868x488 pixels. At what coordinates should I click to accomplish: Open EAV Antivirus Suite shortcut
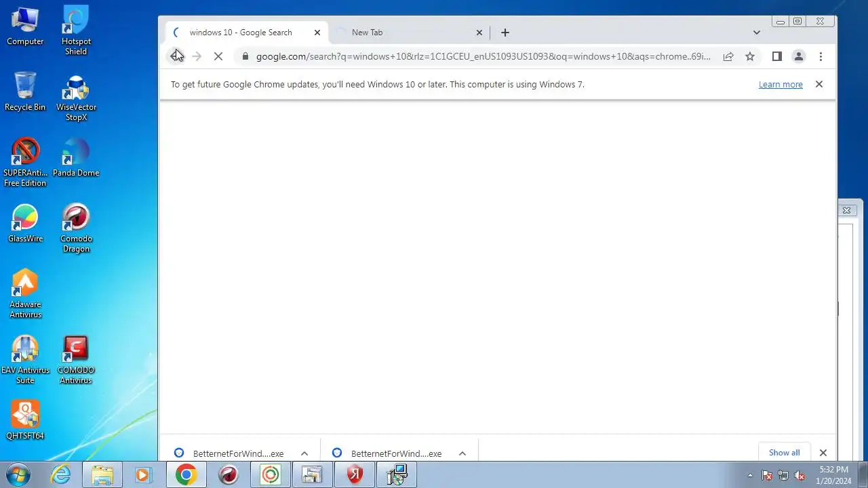click(25, 359)
